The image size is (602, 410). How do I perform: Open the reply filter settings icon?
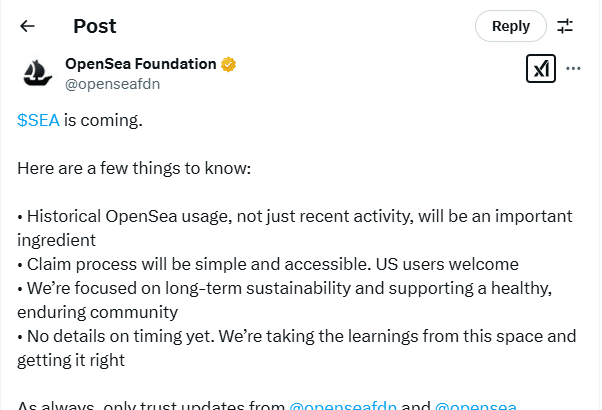565,26
